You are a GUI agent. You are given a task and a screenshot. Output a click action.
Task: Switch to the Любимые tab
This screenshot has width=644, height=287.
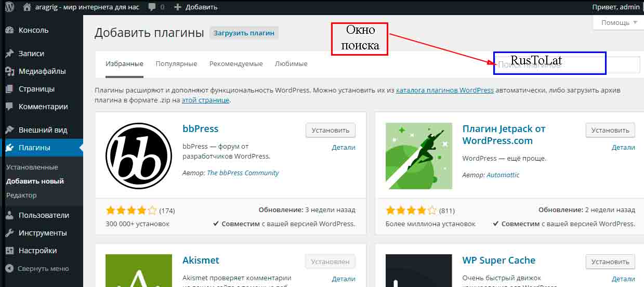click(x=291, y=63)
